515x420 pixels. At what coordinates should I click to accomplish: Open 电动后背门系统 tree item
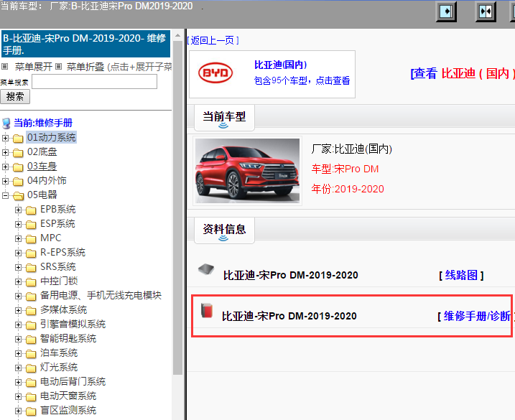pos(73,381)
